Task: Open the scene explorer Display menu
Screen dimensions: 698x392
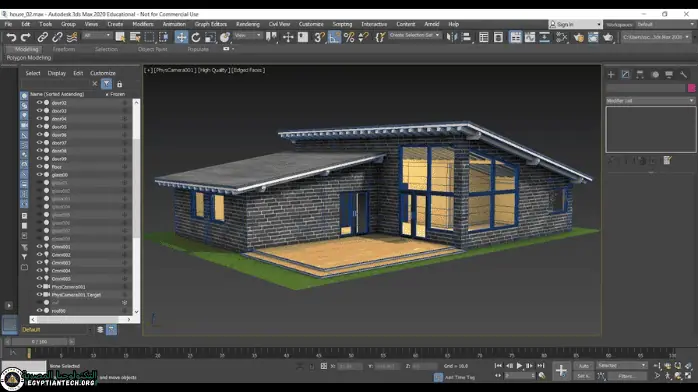Action: point(57,73)
